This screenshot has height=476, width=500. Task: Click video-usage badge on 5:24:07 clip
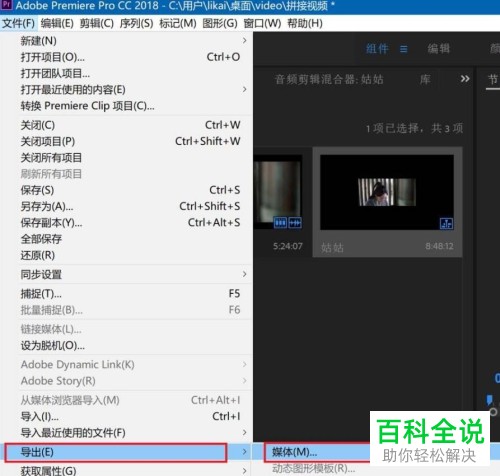[x=280, y=222]
